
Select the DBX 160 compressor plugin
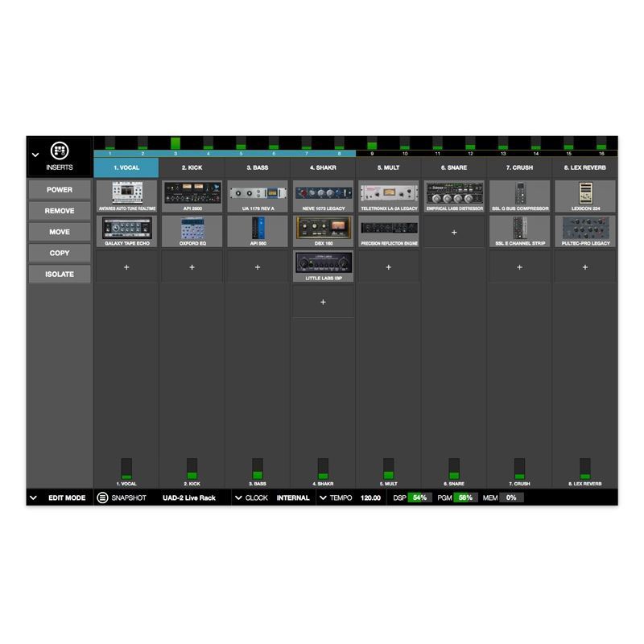tap(324, 231)
